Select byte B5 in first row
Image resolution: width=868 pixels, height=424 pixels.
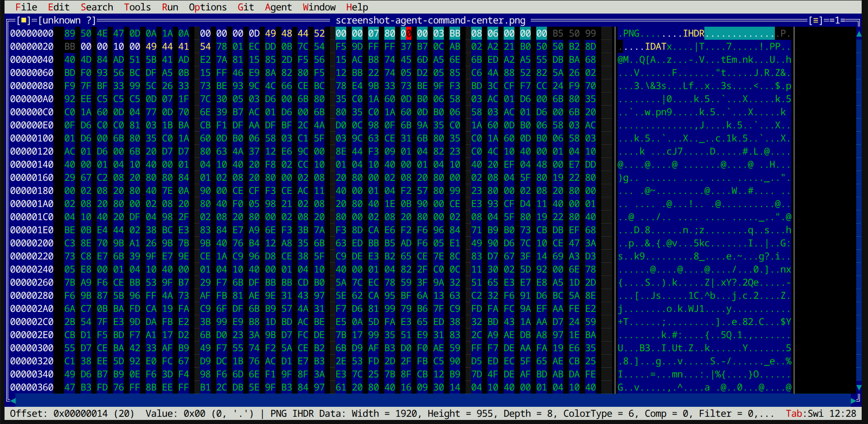tap(558, 33)
